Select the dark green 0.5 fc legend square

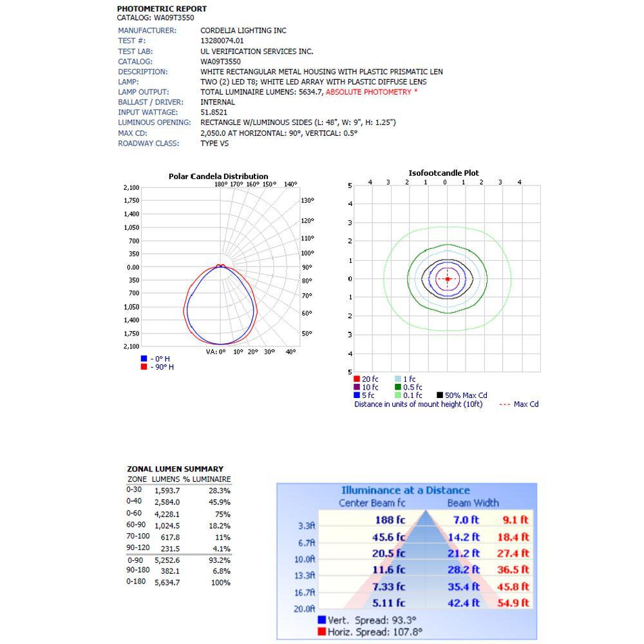coord(398,388)
